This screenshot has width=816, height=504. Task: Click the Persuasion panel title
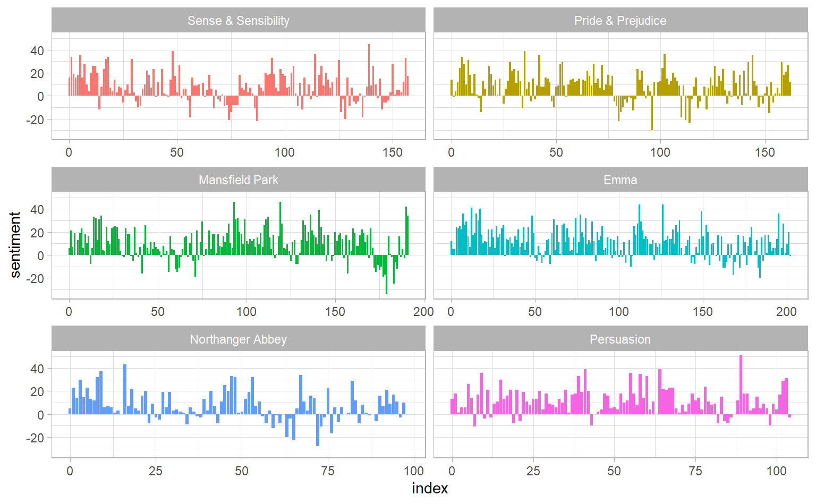pos(620,339)
